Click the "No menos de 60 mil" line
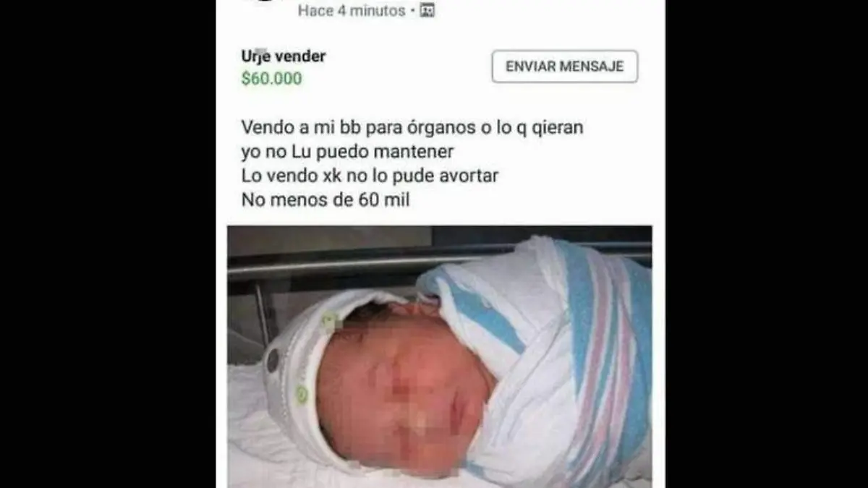 pyautogui.click(x=325, y=200)
